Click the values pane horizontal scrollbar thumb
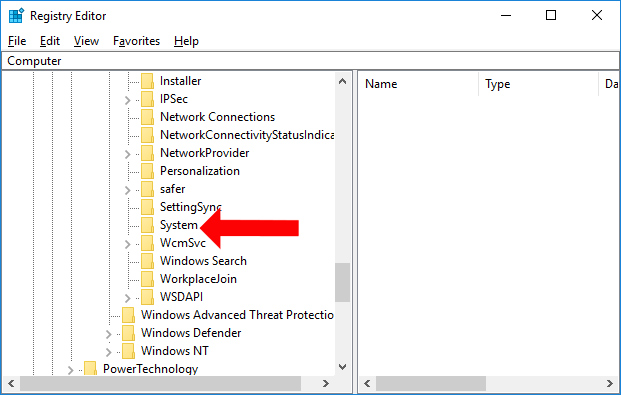Viewport: 621px width, 395px height. 431,384
